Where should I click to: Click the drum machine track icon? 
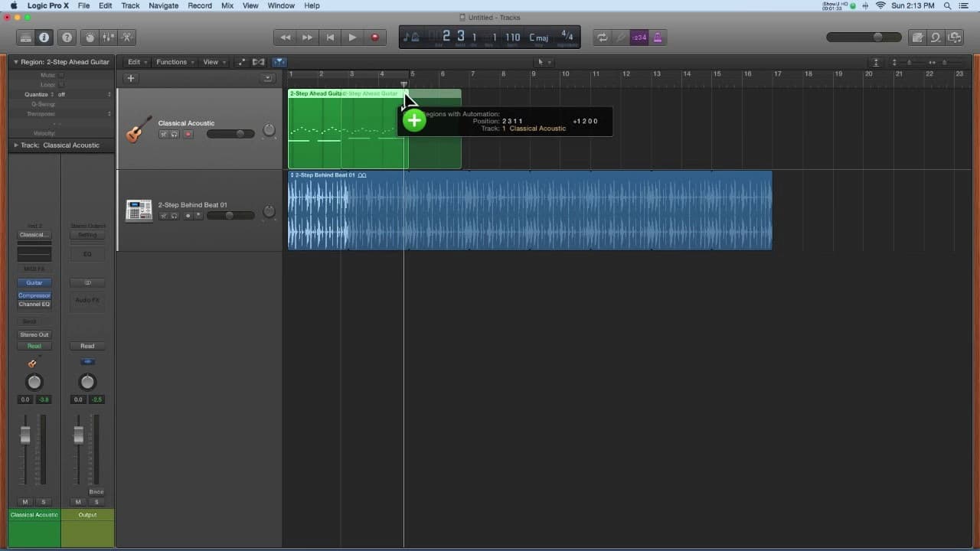[x=139, y=210]
